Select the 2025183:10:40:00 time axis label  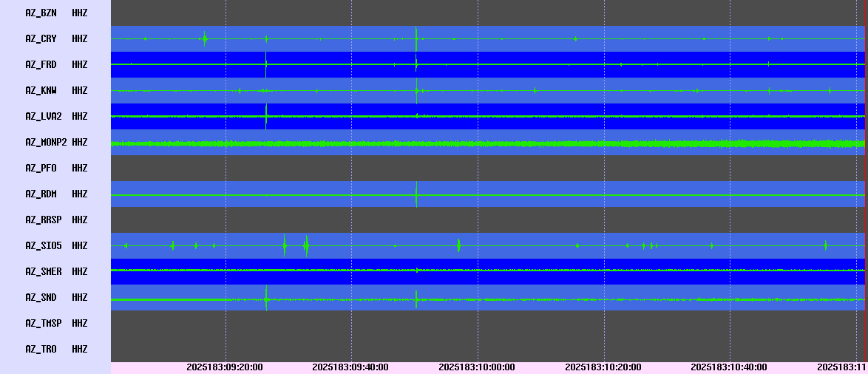tap(729, 367)
